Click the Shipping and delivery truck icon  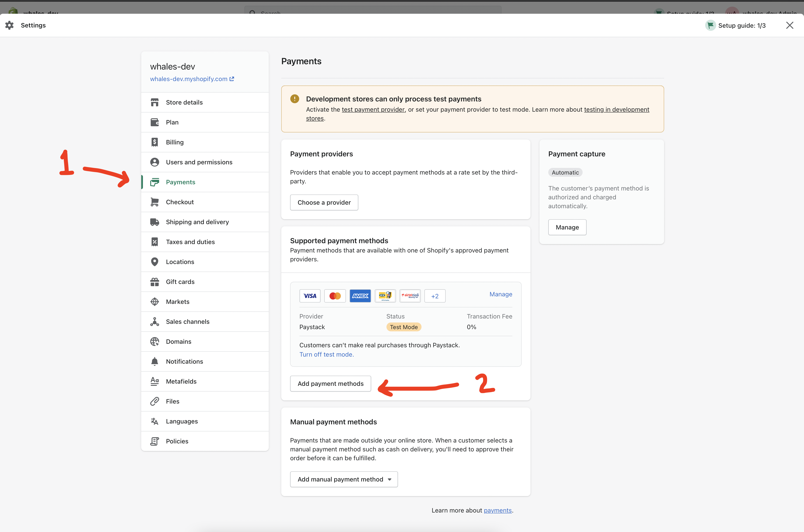point(154,222)
